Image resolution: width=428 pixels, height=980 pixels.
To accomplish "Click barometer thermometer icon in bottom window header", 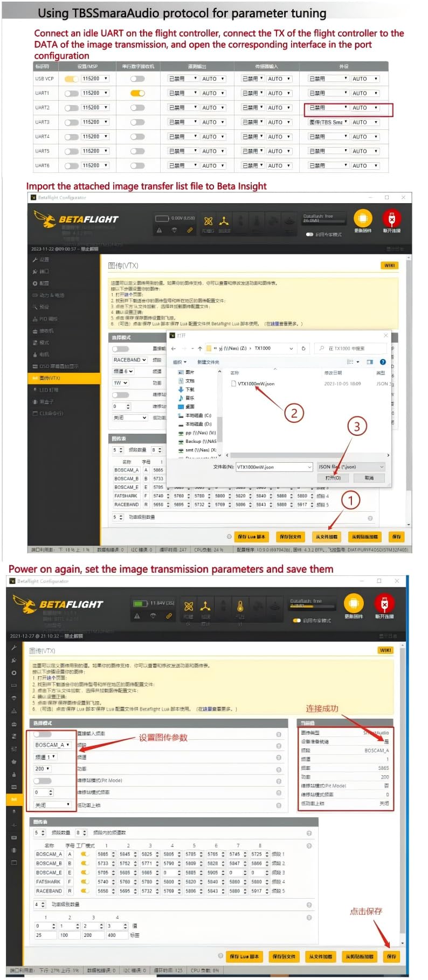I will pos(240,606).
